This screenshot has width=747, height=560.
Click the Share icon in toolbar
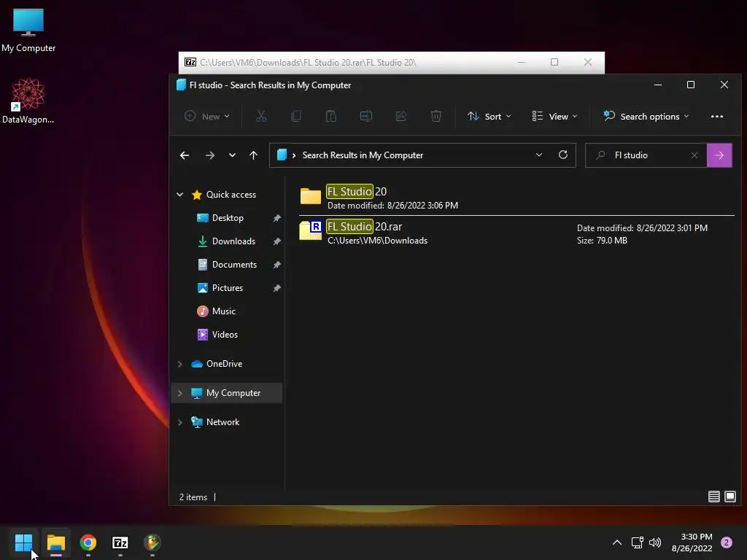(401, 116)
